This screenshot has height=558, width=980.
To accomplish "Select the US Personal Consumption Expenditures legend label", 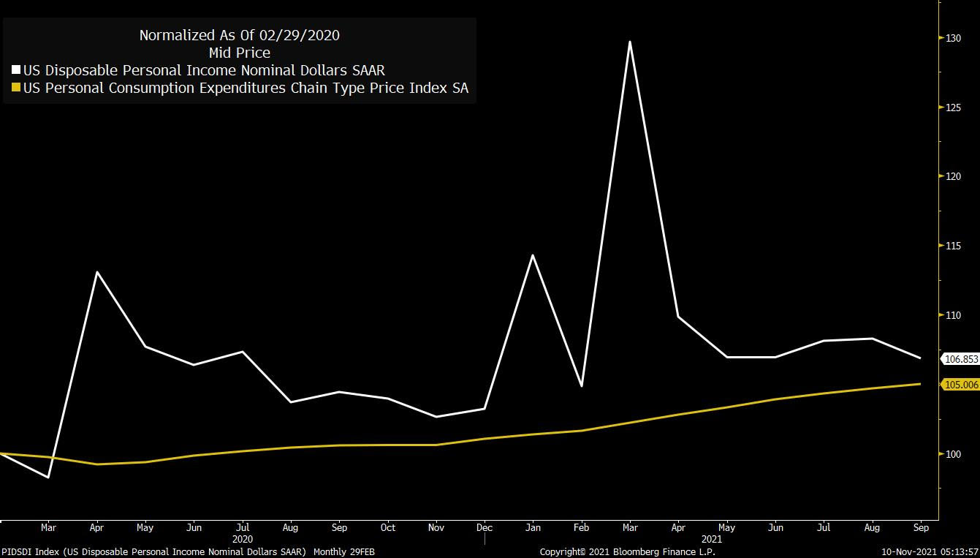I will pyautogui.click(x=246, y=89).
